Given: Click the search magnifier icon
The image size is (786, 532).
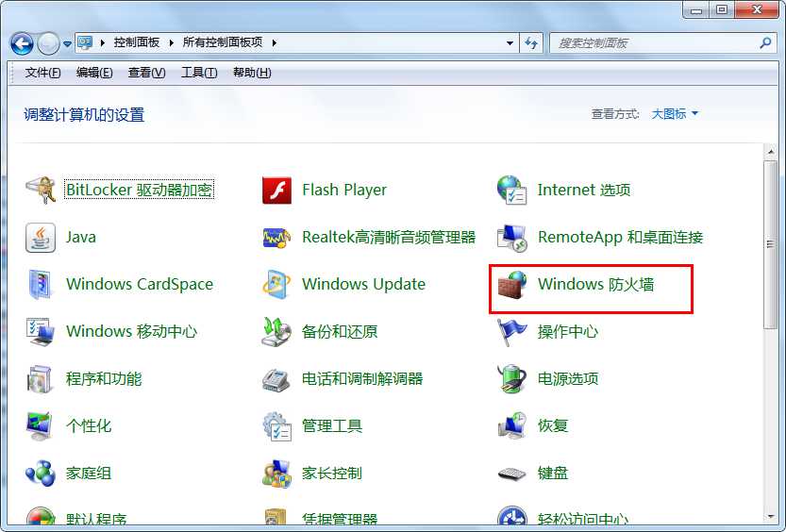Looking at the screenshot, I should pos(765,43).
